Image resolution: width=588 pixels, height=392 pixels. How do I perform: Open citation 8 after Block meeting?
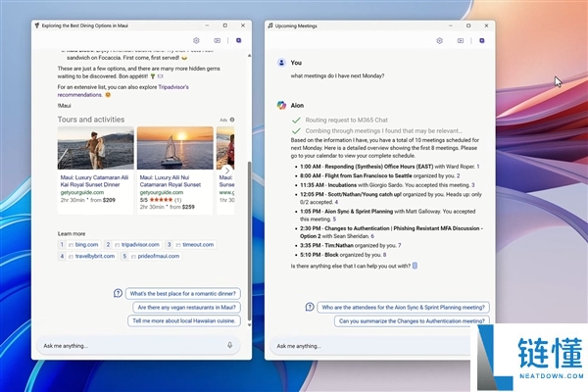(384, 255)
